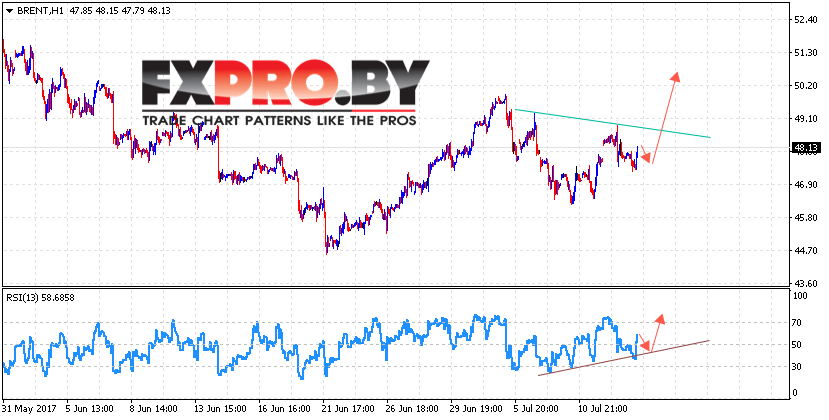Click the large red upward arrow head
Viewport: 829px width, 420px height.
click(x=675, y=77)
